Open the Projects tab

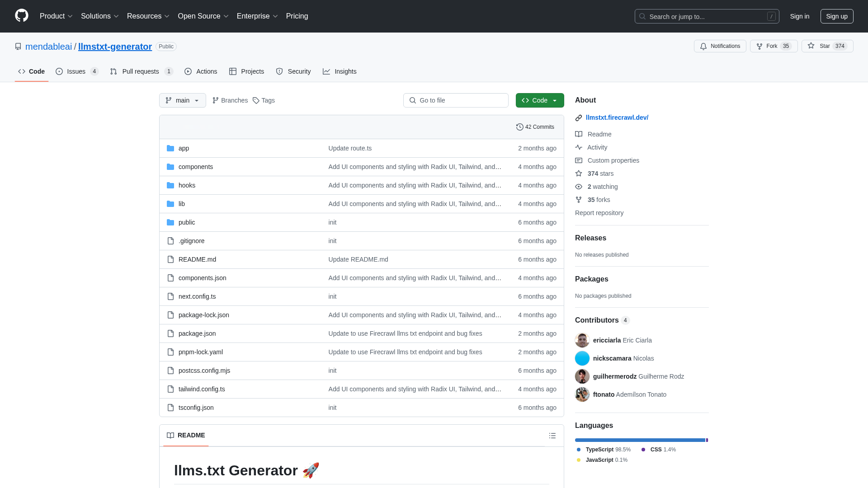(x=246, y=71)
